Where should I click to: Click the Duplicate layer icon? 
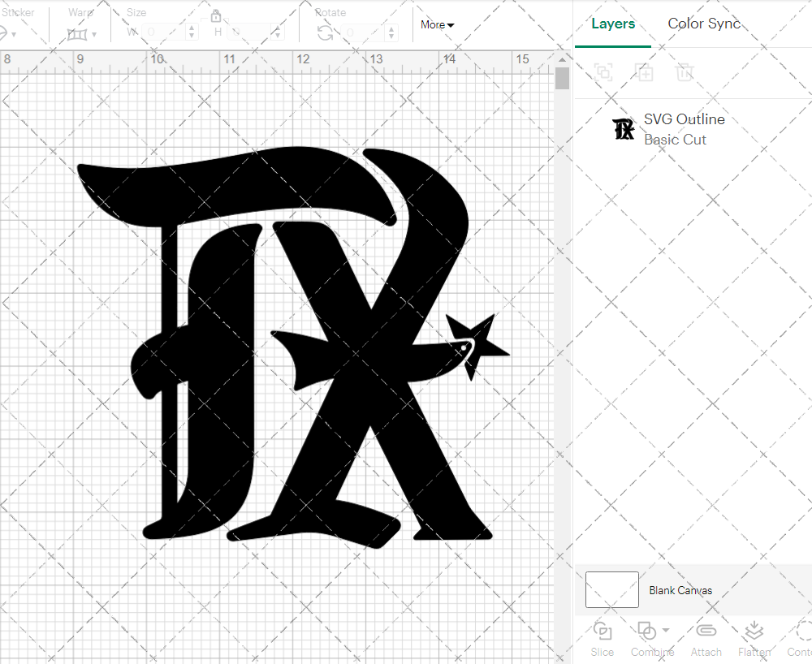point(644,72)
